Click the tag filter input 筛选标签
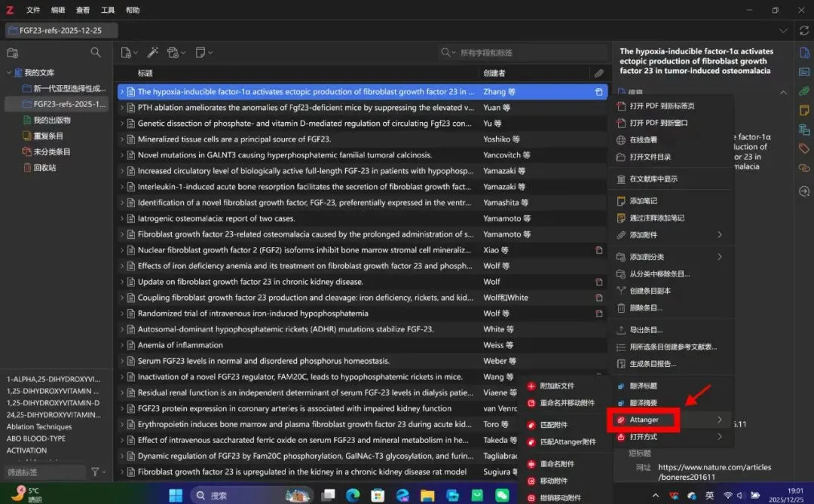 coord(44,472)
